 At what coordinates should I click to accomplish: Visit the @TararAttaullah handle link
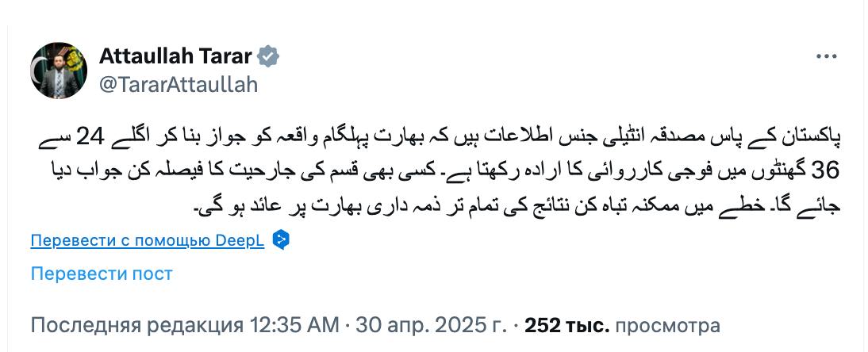pyautogui.click(x=179, y=85)
